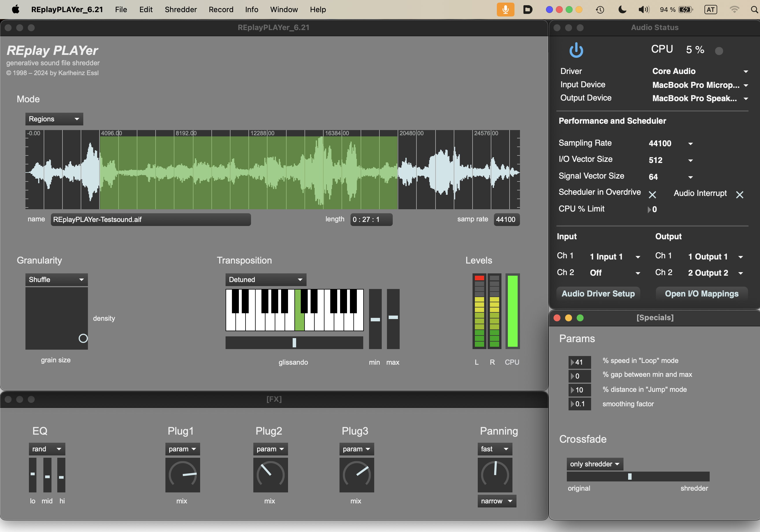760x532 pixels.
Task: Click the Plug1 mix dial
Action: point(182,475)
